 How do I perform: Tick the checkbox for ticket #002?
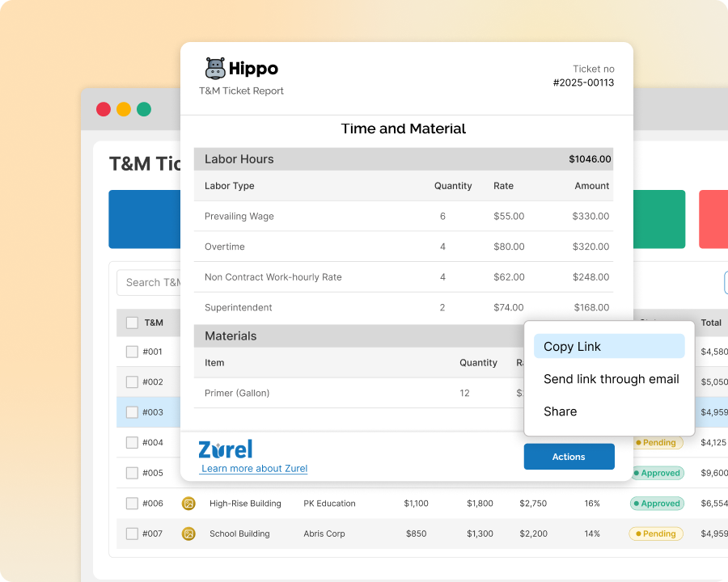point(133,382)
